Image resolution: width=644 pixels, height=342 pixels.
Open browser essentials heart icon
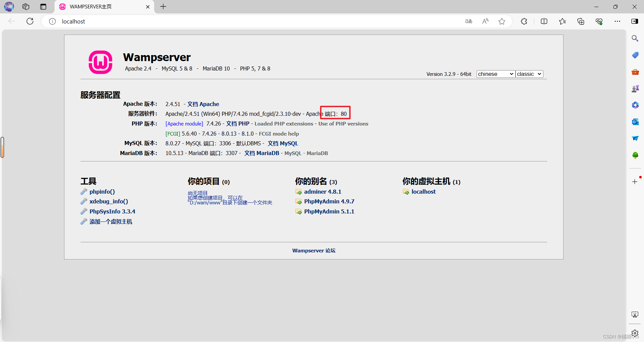(x=599, y=21)
